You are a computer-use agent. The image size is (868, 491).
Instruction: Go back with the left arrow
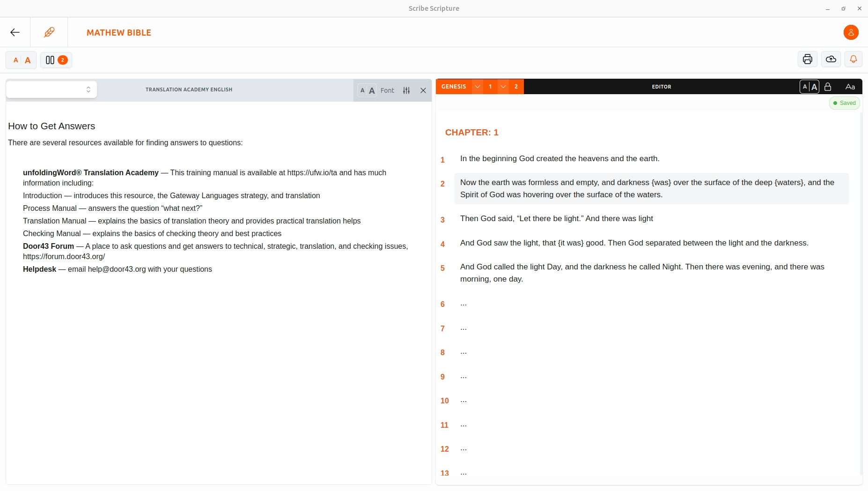15,32
